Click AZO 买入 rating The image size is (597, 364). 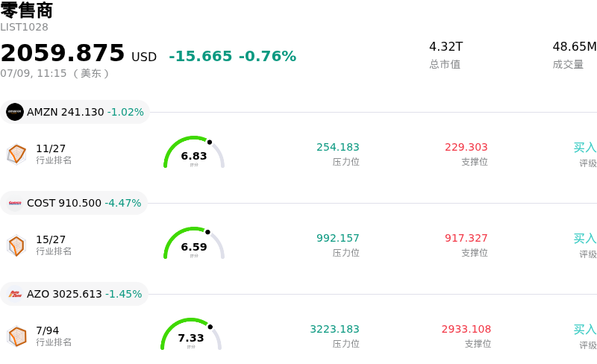[x=585, y=330]
